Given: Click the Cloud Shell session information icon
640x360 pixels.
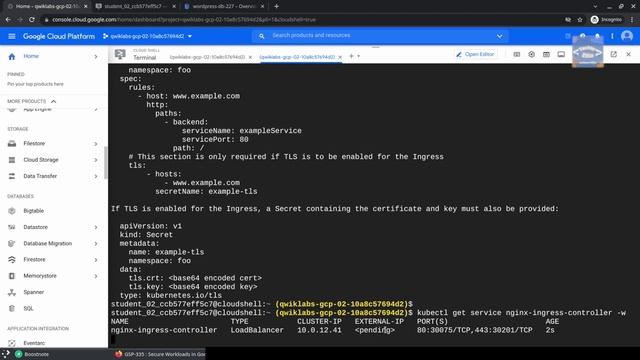Looking at the screenshot, I should point(561,54).
